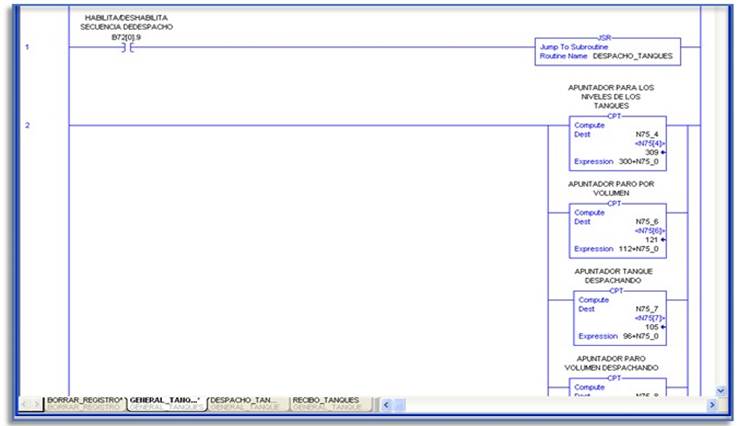Screen dimensions: 738x426
Task: Click the Dest tag N75_7
Action: pyautogui.click(x=647, y=309)
